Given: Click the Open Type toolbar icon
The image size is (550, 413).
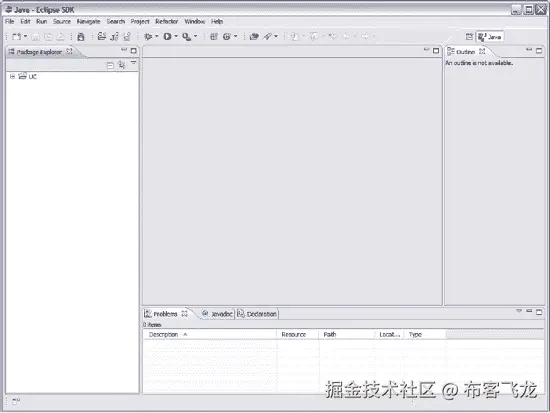Looking at the screenshot, I should pyautogui.click(x=254, y=36).
